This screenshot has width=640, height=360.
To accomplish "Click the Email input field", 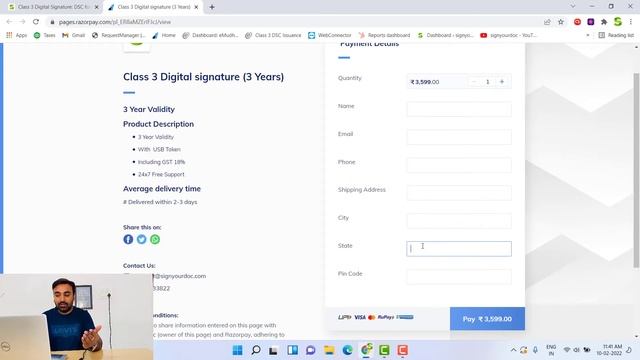I will [x=459, y=137].
